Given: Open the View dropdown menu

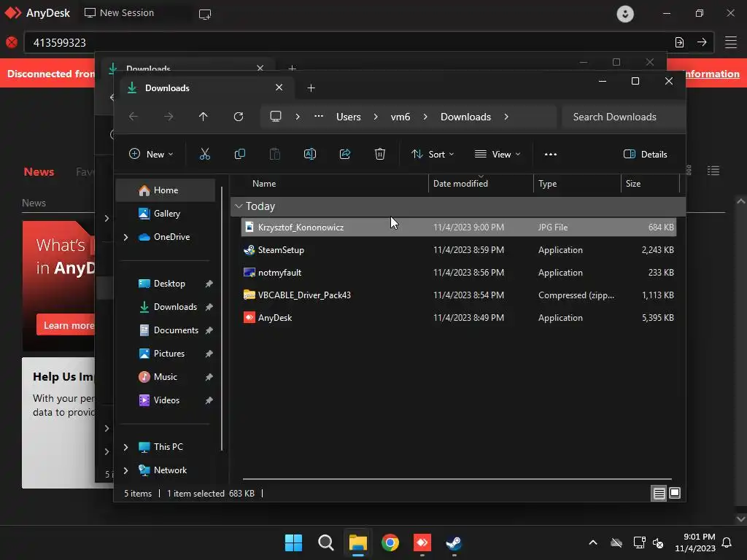Looking at the screenshot, I should tap(498, 155).
